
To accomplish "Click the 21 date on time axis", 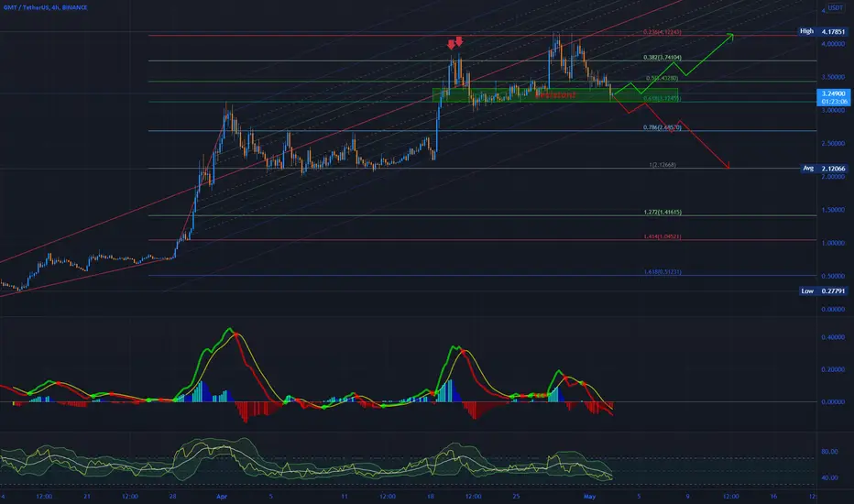I will 87,497.
